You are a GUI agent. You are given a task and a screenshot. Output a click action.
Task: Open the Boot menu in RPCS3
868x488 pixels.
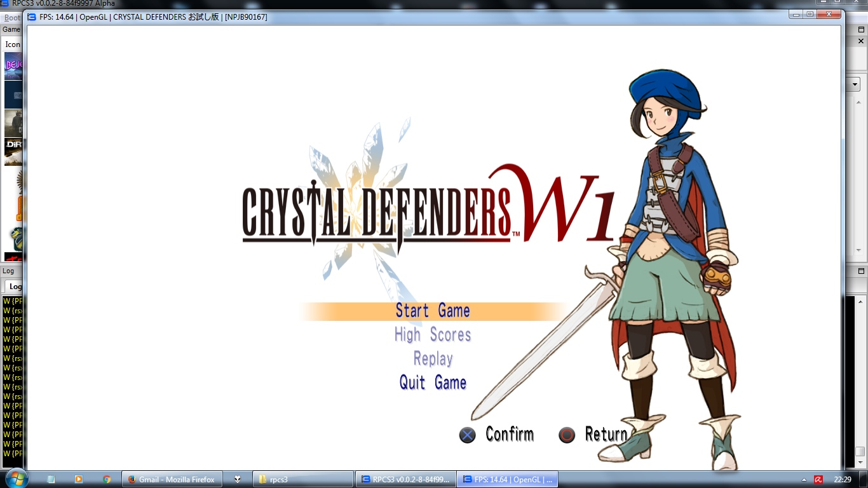[12, 18]
